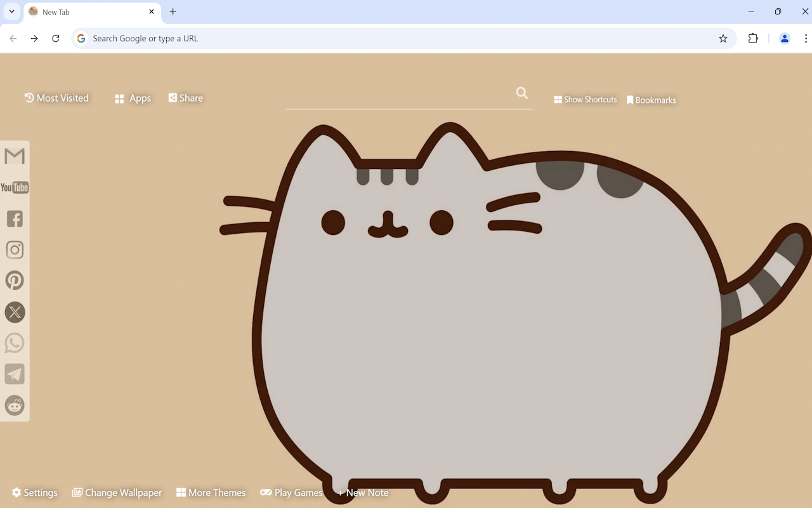812x508 pixels.
Task: Expand the tab search dropdown arrow
Action: coord(11,11)
